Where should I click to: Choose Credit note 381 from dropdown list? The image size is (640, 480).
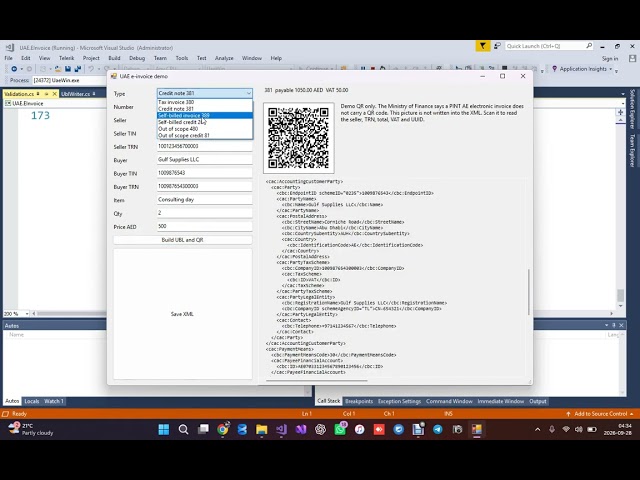(205, 109)
